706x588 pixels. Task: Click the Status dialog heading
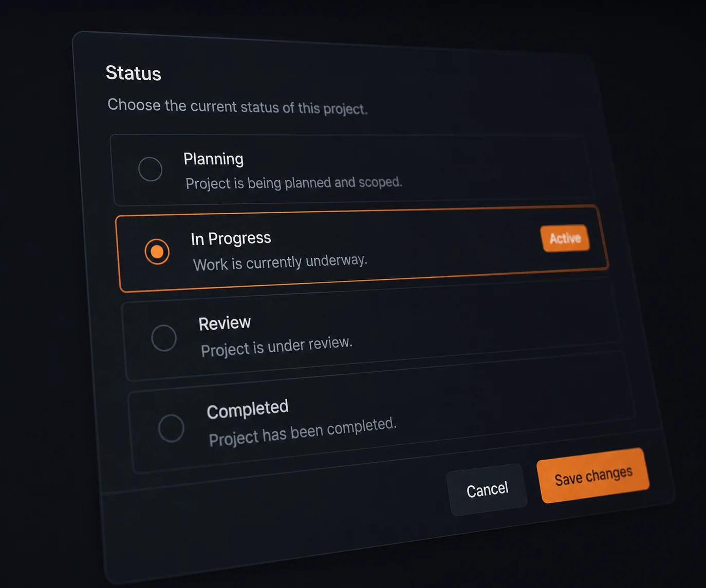pyautogui.click(x=134, y=73)
